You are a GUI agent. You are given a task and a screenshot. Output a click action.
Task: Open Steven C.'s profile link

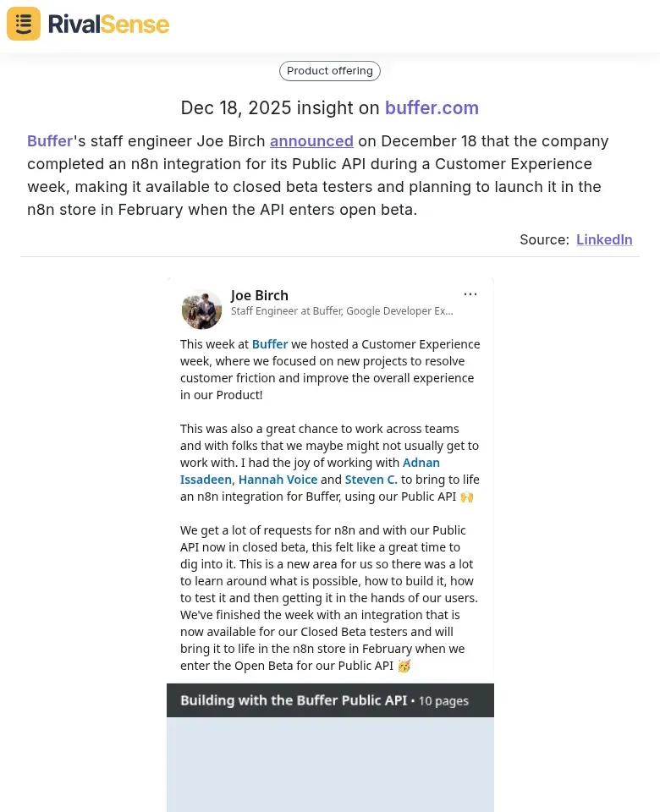click(371, 480)
